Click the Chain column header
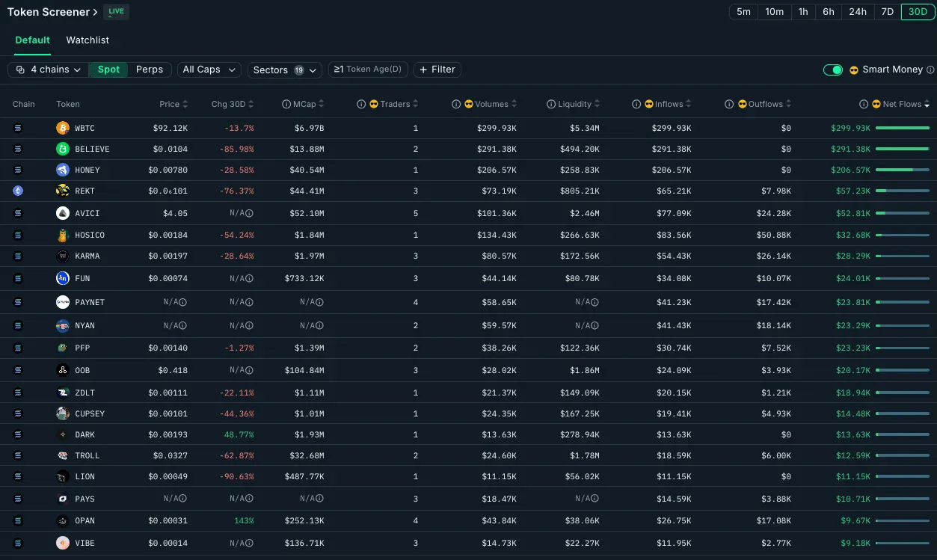937x560 pixels. coord(24,104)
